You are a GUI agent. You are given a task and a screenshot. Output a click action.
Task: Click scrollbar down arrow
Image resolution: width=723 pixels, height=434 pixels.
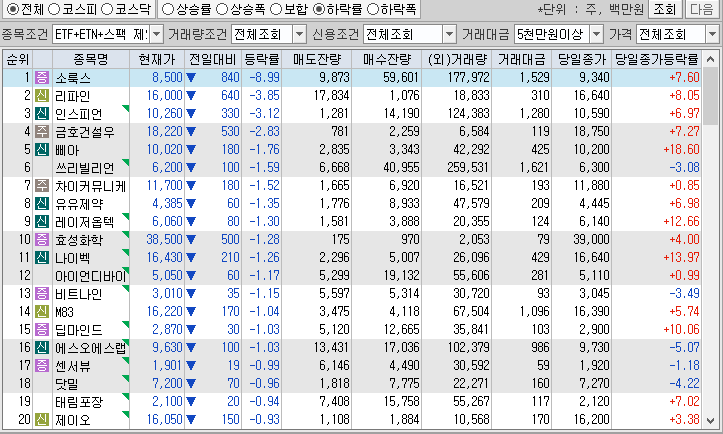pyautogui.click(x=711, y=420)
